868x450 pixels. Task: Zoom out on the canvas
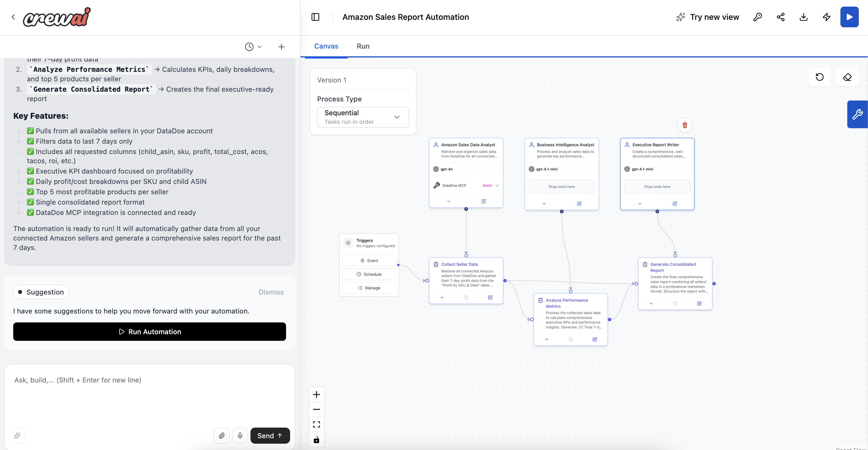pos(317,409)
